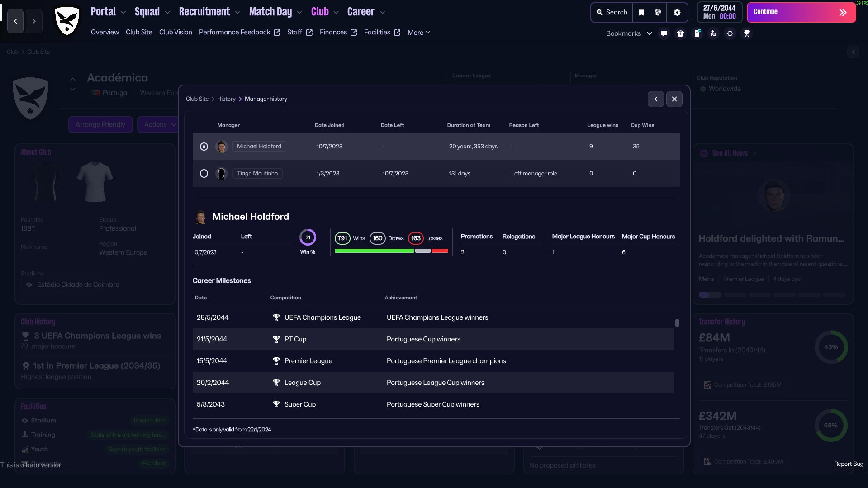Click the Career Milestones scrollbar thumb

[x=677, y=323]
